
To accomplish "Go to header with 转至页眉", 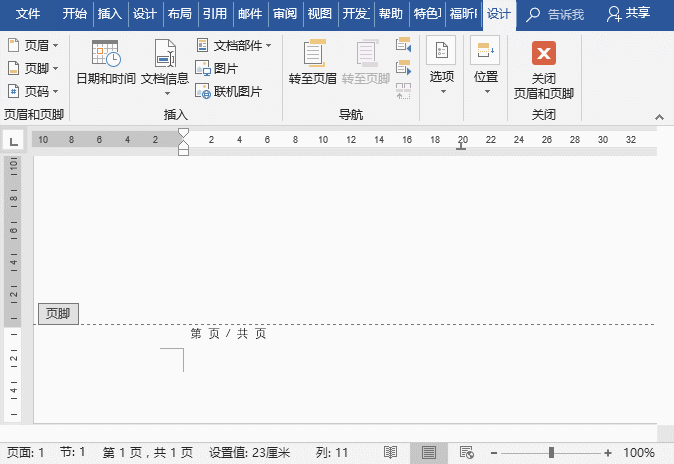I will coord(313,62).
